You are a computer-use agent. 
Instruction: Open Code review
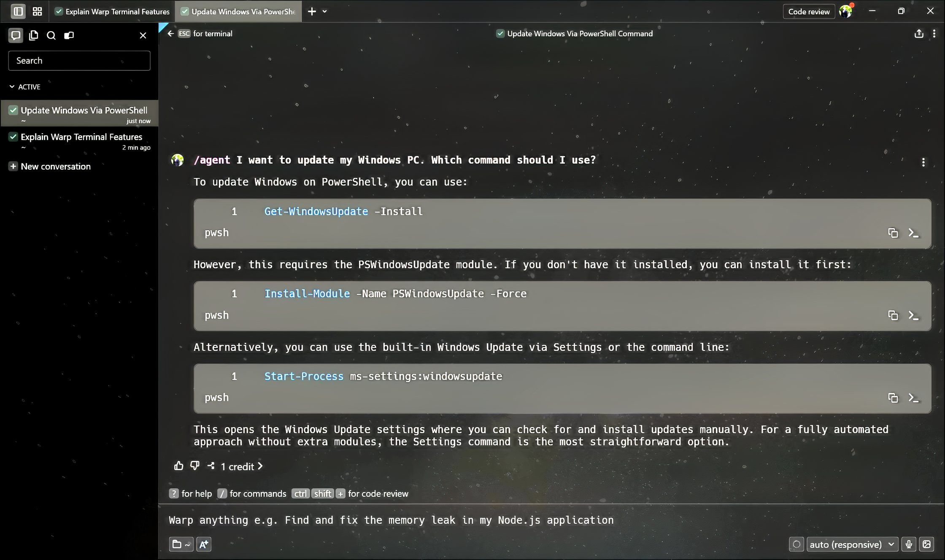(809, 11)
